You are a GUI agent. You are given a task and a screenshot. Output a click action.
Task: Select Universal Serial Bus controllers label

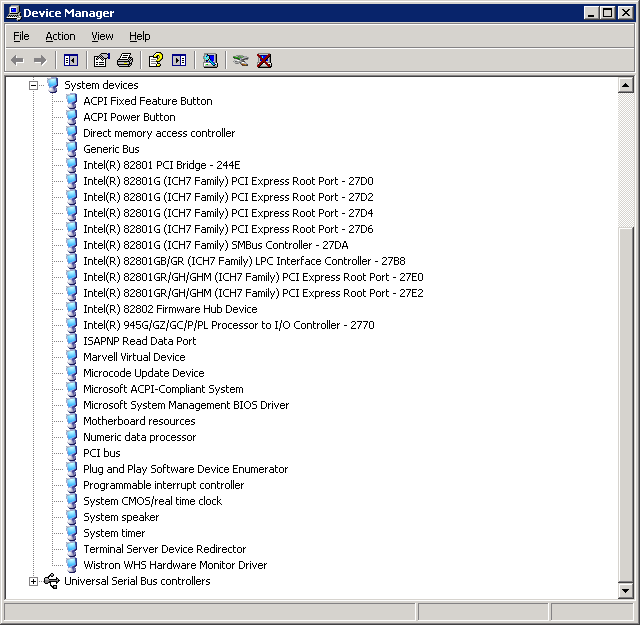tap(137, 581)
